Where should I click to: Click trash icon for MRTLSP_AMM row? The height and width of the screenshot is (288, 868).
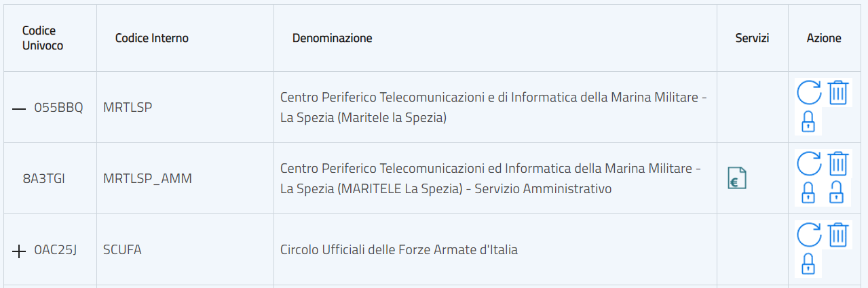coord(838,164)
